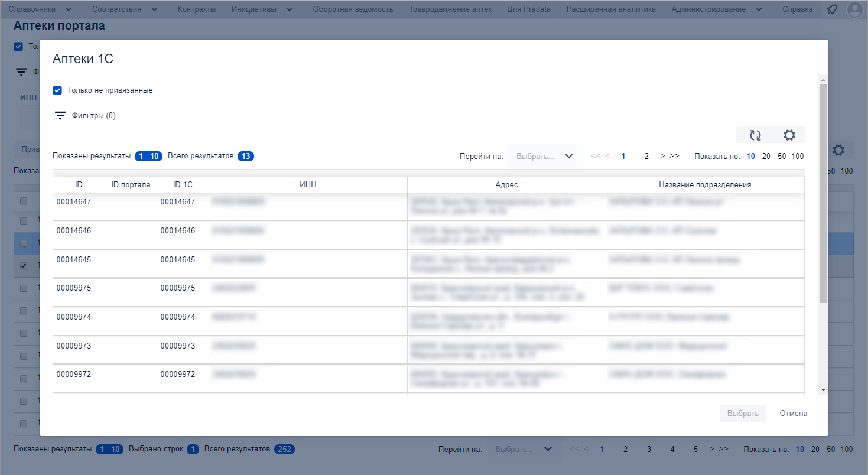
Task: Open the gear settings in the Аптеки 1С dialog
Action: coord(789,135)
